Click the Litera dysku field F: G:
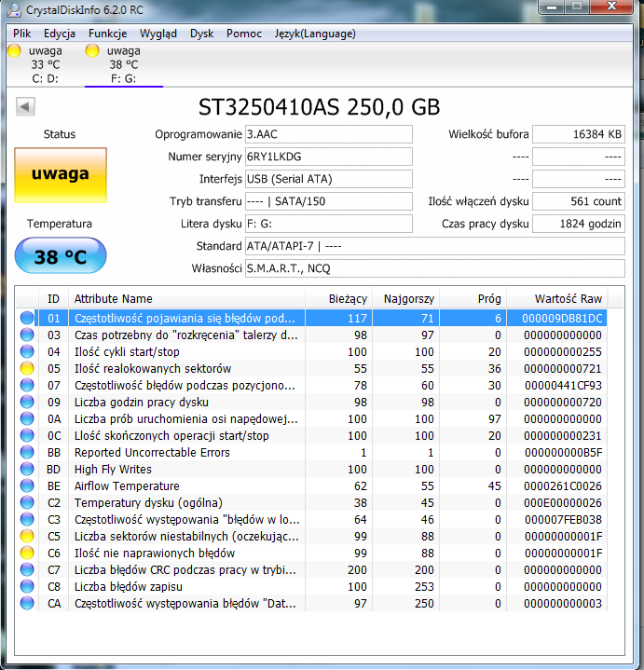Image resolution: width=644 pixels, height=670 pixels. [329, 224]
